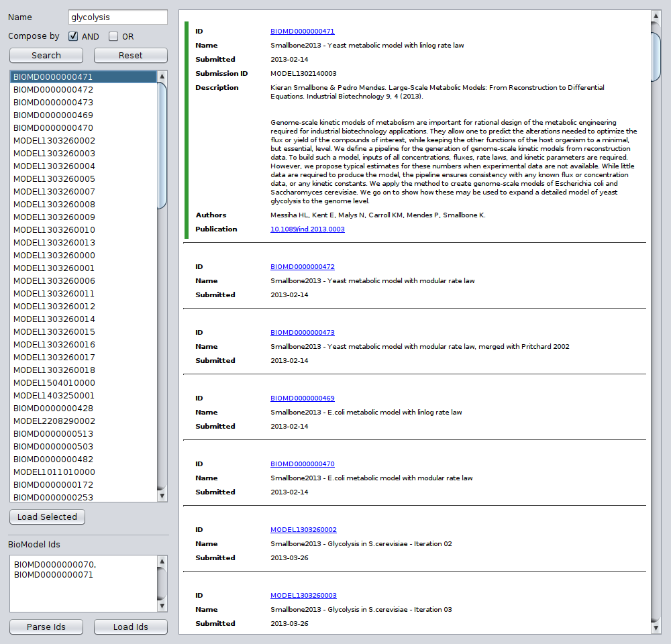Screen dimensions: 671x644
Task: Click the model list scrollbar thumb
Action: 162,146
